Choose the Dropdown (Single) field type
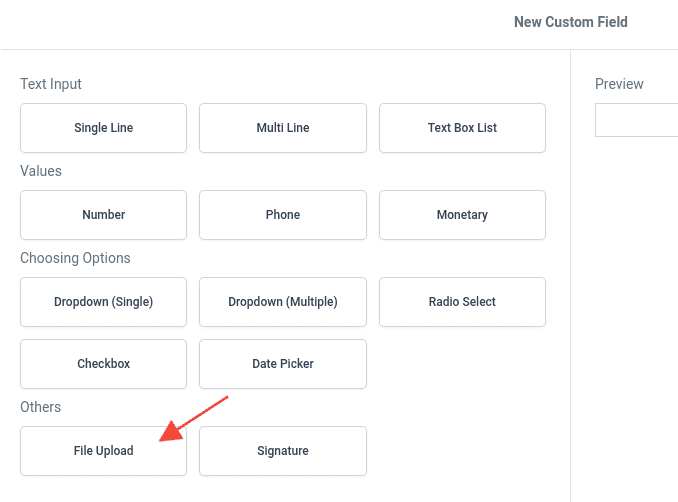 coord(103,302)
